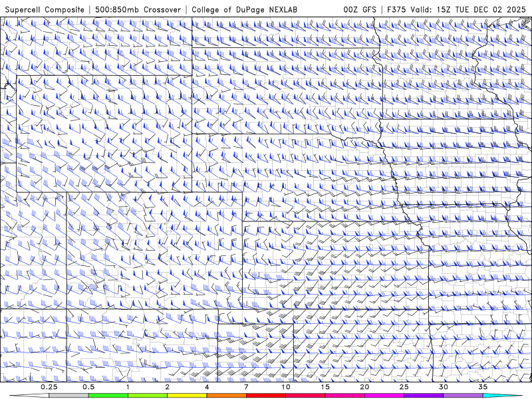Select the orange color scale segment
532x399 pixels.
coord(226,396)
